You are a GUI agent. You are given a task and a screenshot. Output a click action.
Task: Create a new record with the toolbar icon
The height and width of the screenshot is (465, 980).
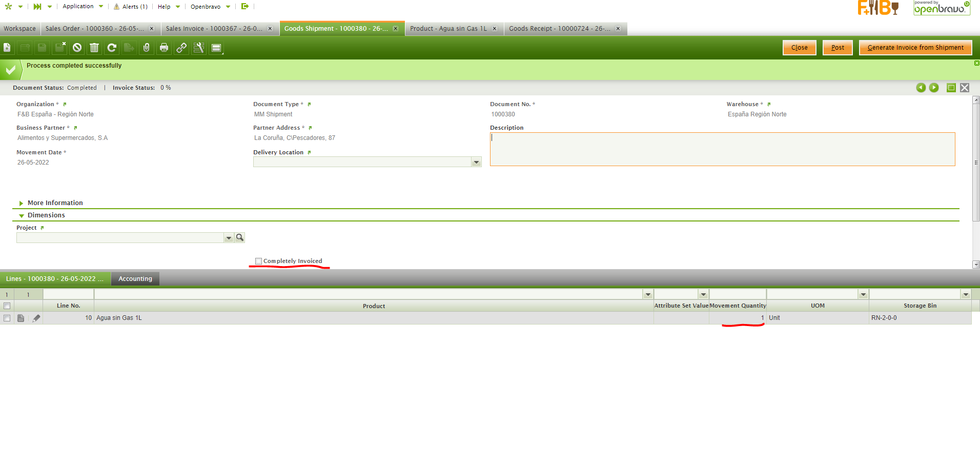(7, 48)
